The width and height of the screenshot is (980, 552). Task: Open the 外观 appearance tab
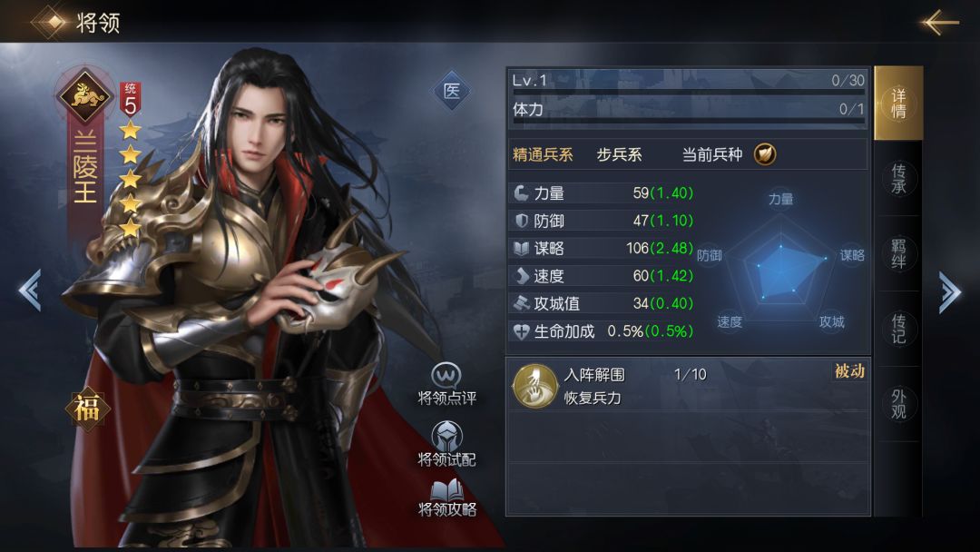click(898, 404)
